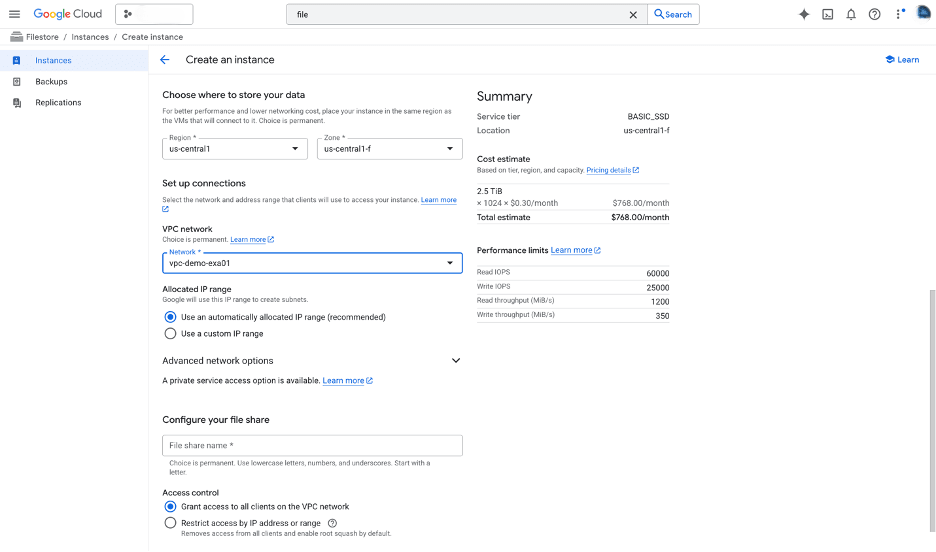Viewport: 936px width, 552px height.
Task: Click the page vertical scrollbar
Action: tap(932, 411)
